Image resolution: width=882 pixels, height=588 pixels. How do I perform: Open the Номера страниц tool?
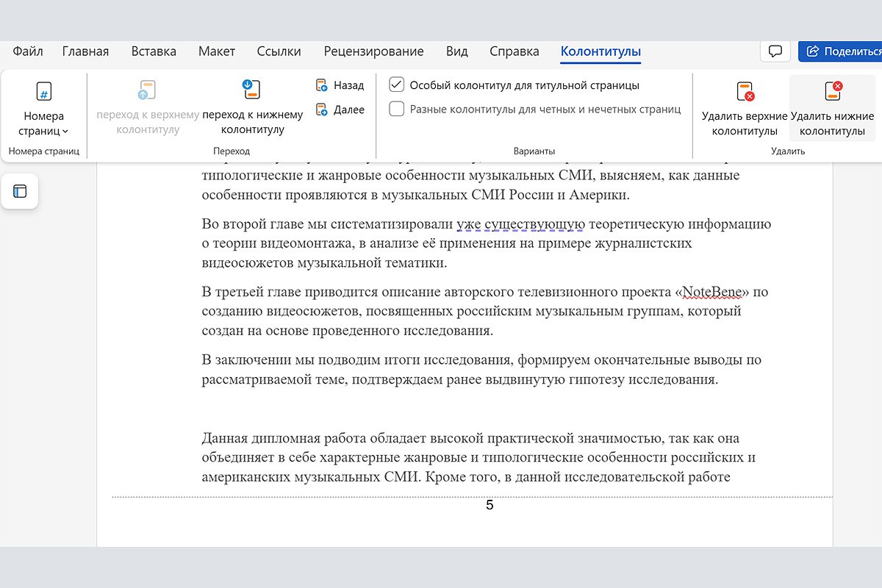(x=44, y=103)
